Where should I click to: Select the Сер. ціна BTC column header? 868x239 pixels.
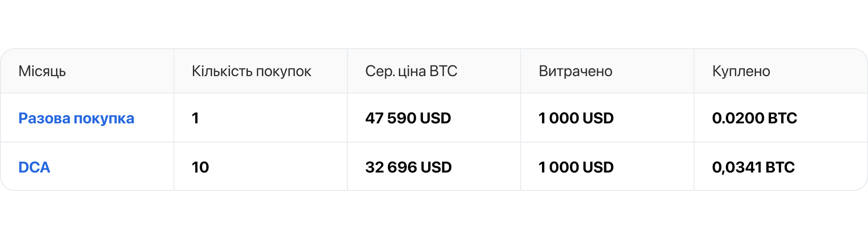click(x=411, y=71)
